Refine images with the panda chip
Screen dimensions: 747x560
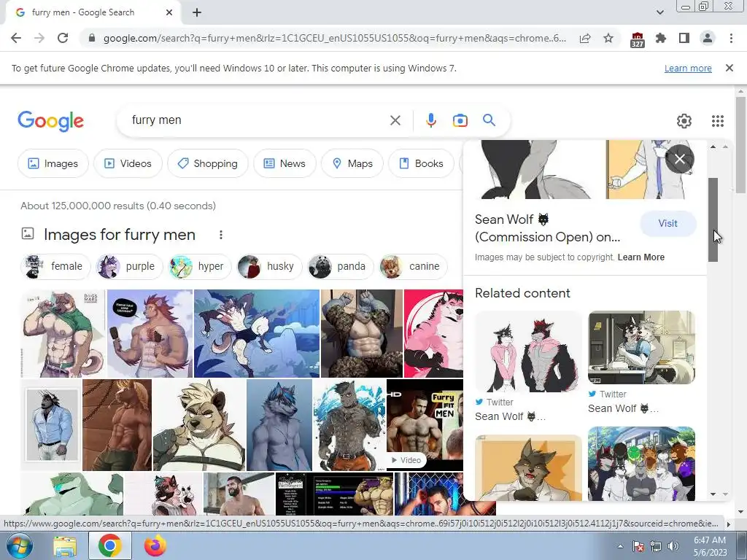tap(341, 266)
